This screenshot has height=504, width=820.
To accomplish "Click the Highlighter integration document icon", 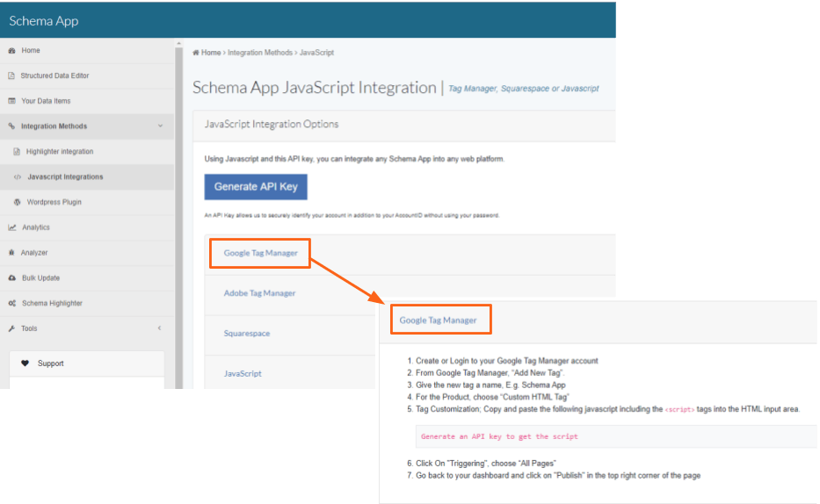I will coord(17,151).
